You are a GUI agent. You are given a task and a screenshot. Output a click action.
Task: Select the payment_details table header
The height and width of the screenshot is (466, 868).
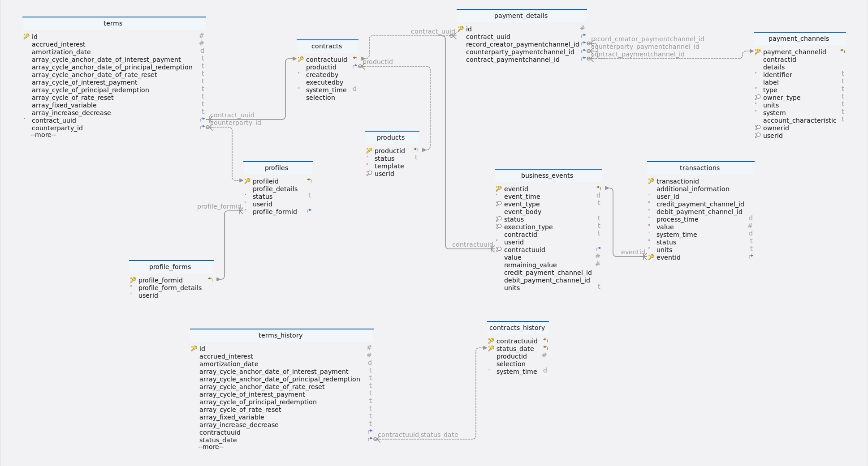point(522,16)
